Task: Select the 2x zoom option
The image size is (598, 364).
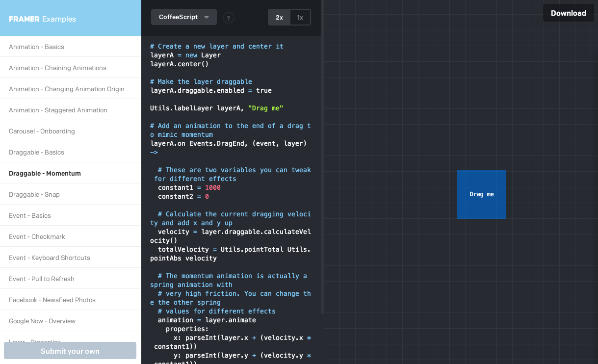Action: tap(279, 17)
